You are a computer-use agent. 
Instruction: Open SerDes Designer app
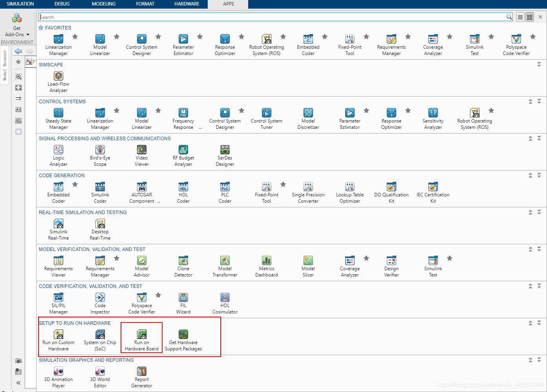point(225,156)
